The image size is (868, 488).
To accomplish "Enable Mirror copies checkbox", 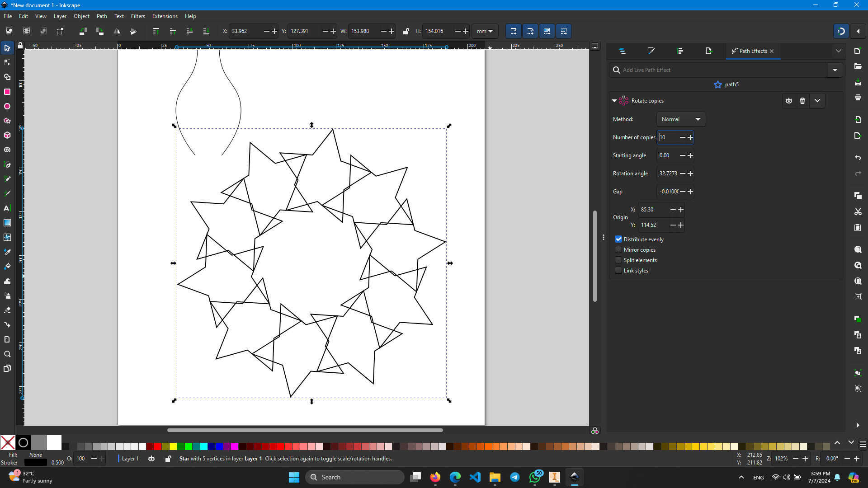I will tap(618, 249).
